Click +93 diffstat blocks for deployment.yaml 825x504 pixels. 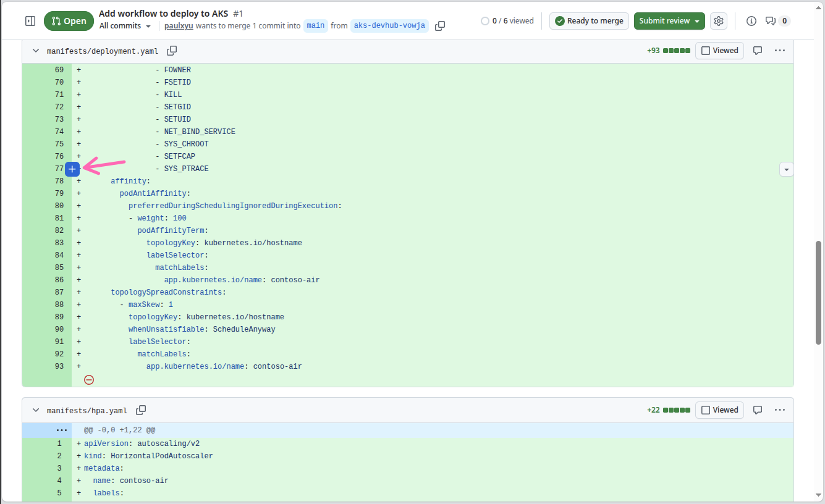click(669, 51)
